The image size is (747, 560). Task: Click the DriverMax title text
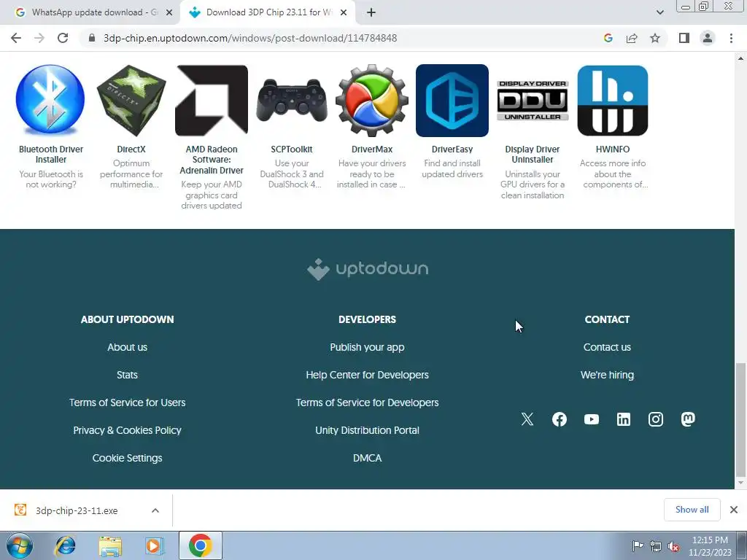[x=372, y=149]
